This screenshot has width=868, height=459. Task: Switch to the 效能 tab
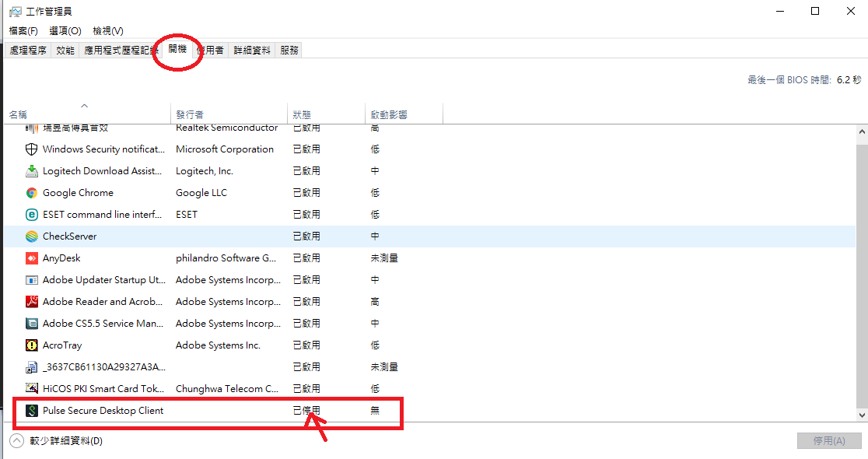tap(65, 51)
